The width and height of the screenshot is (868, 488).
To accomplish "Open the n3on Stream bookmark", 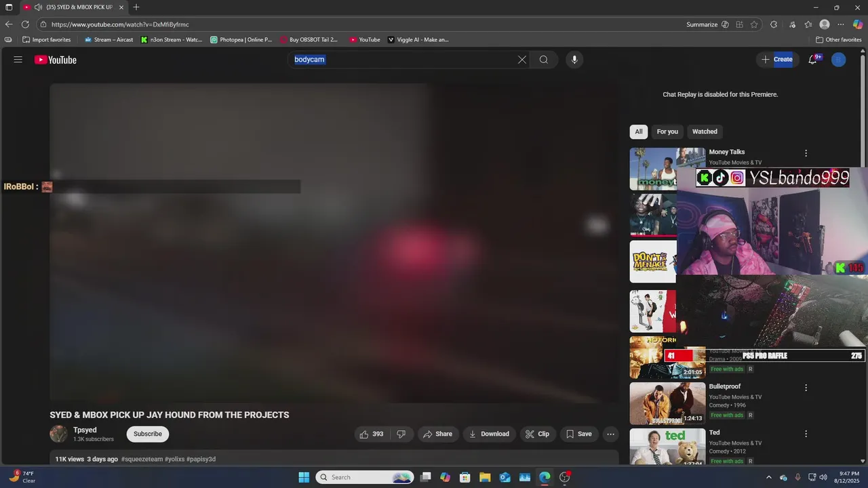I will tap(172, 39).
